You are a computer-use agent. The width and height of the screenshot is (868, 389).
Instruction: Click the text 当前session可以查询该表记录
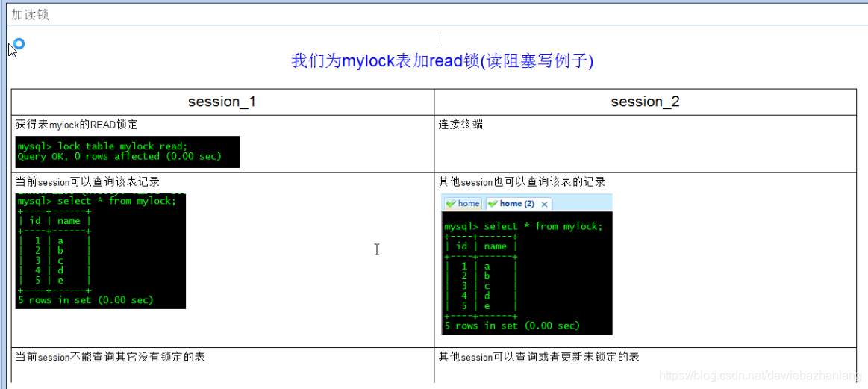[x=89, y=181]
